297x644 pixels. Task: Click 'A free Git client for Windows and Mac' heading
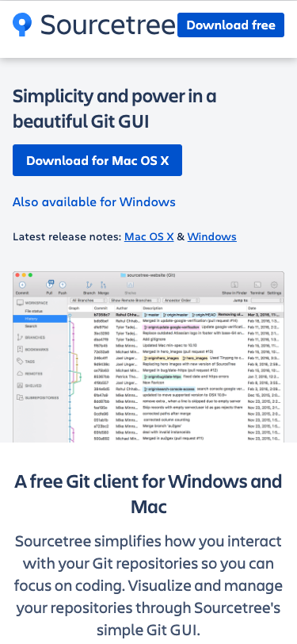[x=149, y=494]
